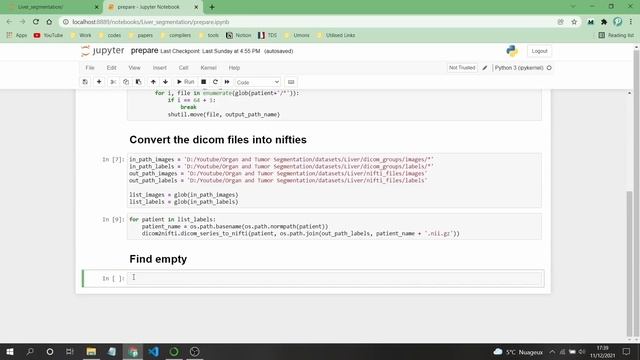Open browser extensions puzzle icon
The image size is (640, 360).
[604, 22]
